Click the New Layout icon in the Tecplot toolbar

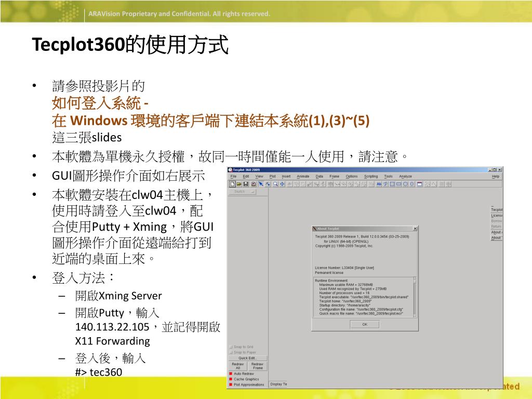click(232, 184)
